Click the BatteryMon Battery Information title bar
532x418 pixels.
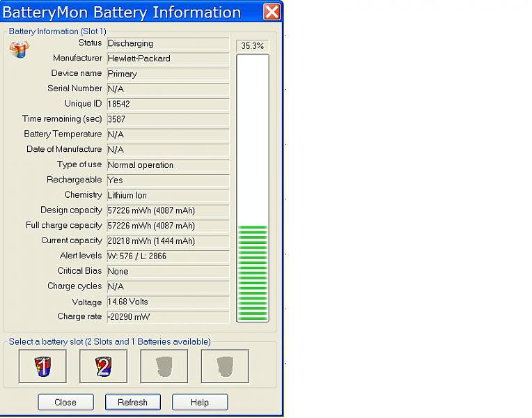click(x=125, y=12)
